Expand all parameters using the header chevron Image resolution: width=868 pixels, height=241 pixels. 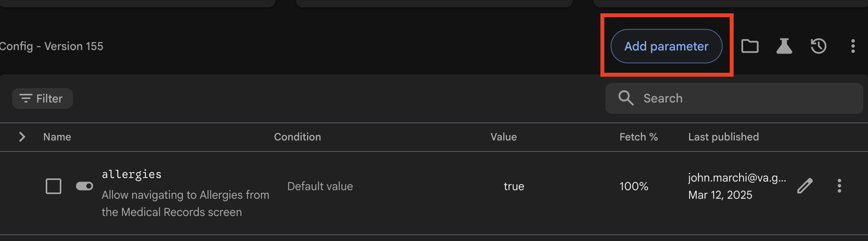22,137
